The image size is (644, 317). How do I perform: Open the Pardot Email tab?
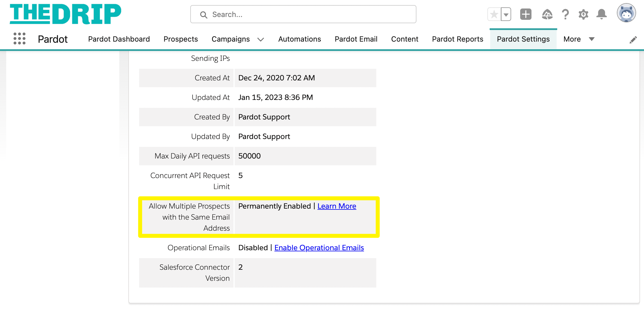click(356, 39)
